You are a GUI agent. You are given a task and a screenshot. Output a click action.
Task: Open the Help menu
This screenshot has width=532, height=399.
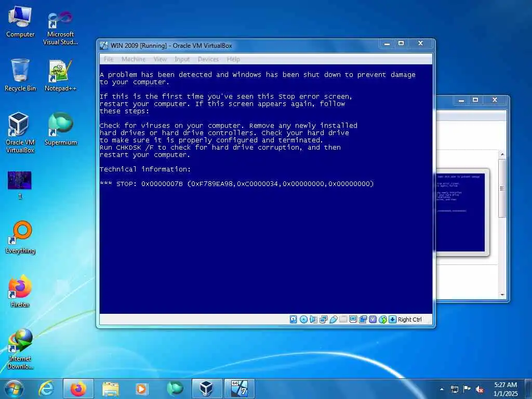[233, 59]
